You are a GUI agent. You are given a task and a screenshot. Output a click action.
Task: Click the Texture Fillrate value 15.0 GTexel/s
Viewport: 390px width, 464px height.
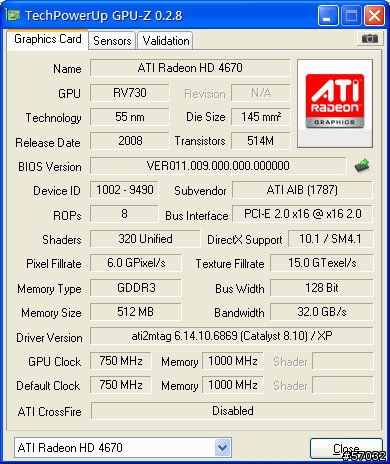point(322,263)
